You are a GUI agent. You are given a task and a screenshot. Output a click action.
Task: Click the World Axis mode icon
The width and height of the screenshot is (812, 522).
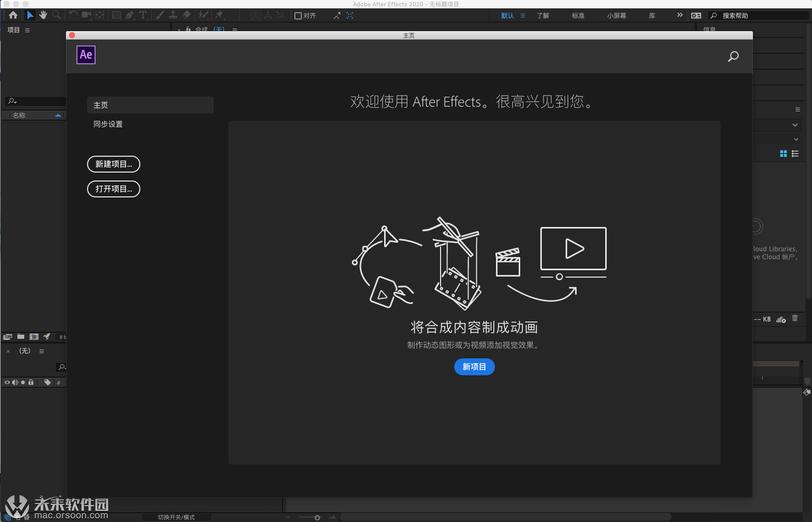tap(268, 15)
